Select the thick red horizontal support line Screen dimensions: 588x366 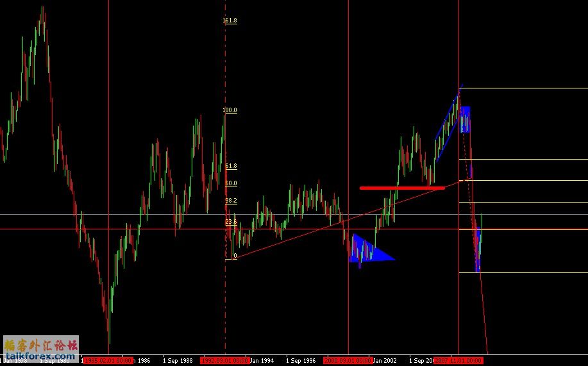(x=403, y=188)
